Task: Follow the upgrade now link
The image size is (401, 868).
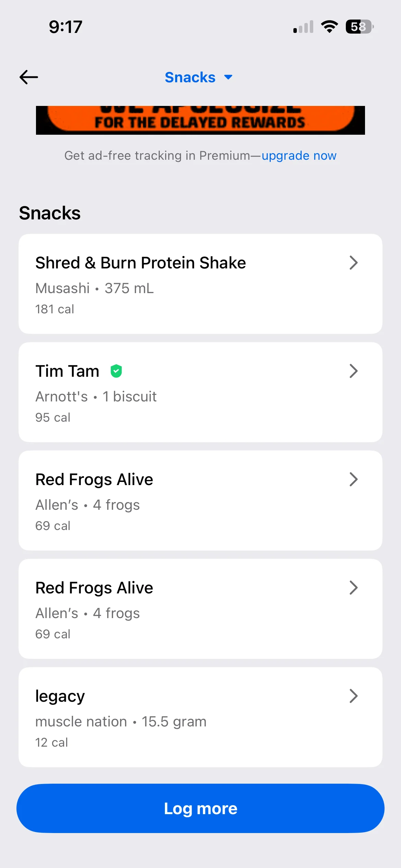Action: (x=299, y=156)
